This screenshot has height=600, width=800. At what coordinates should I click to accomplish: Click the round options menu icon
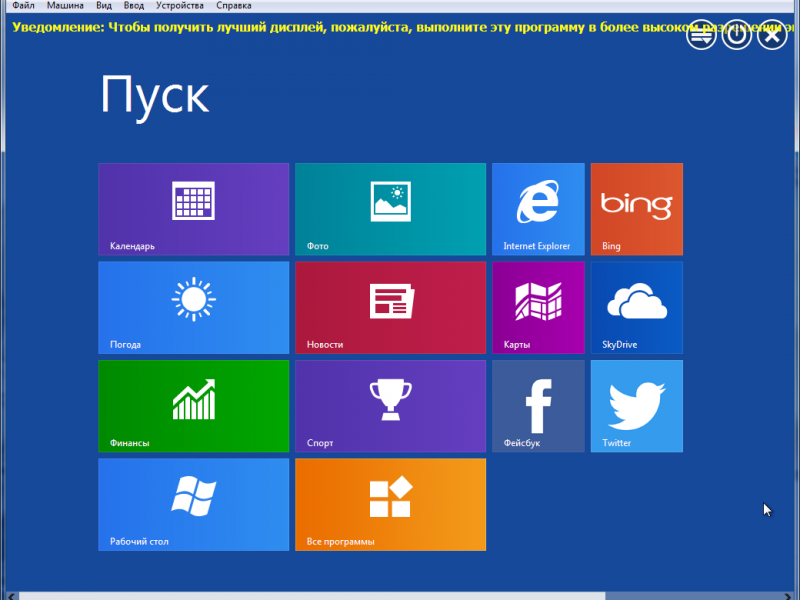click(701, 35)
